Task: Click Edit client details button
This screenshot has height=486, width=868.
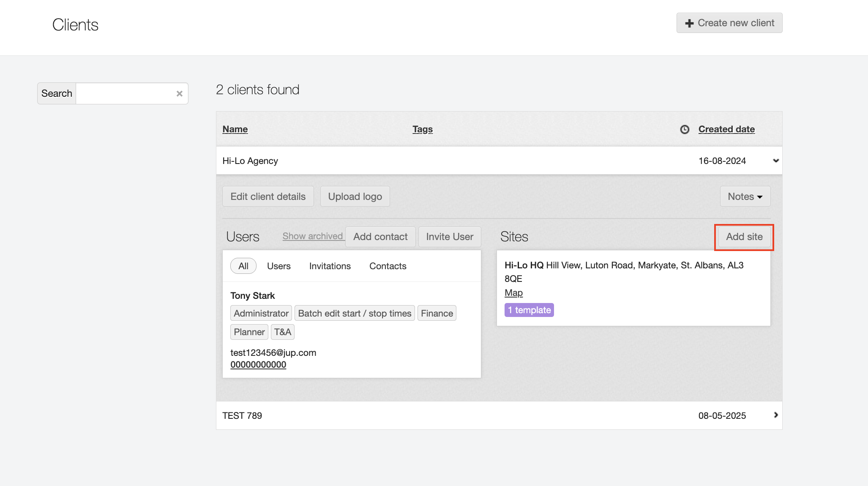Action: (x=268, y=197)
